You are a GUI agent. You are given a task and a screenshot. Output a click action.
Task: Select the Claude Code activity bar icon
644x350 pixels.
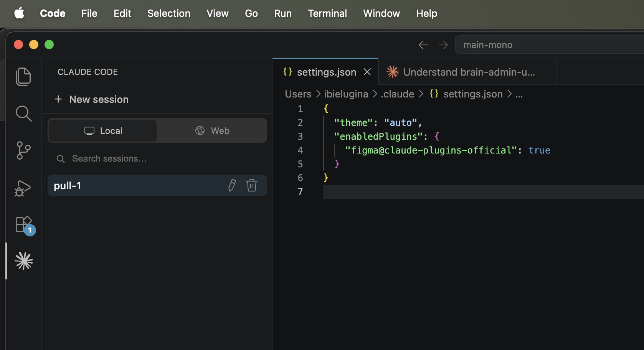(24, 261)
